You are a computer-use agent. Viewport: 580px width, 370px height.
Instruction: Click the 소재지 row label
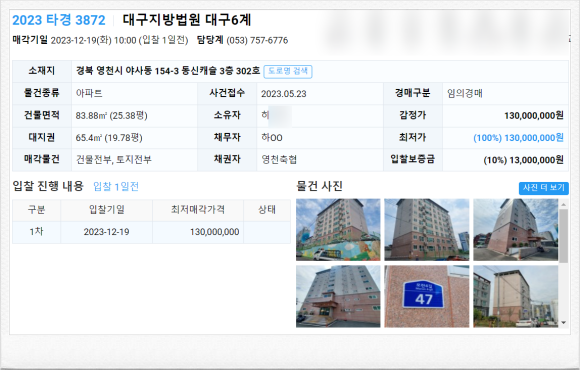point(42,70)
